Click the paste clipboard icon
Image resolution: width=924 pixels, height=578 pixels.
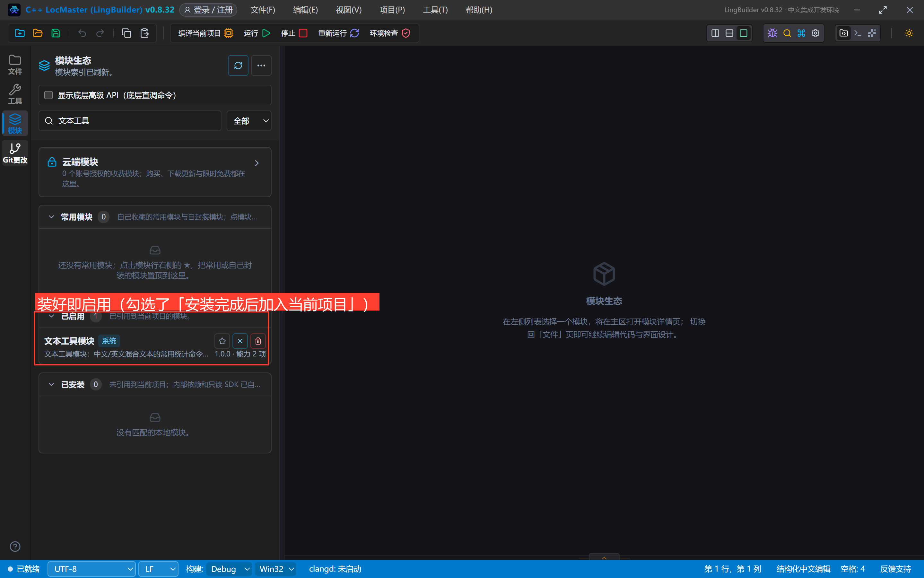pyautogui.click(x=144, y=33)
